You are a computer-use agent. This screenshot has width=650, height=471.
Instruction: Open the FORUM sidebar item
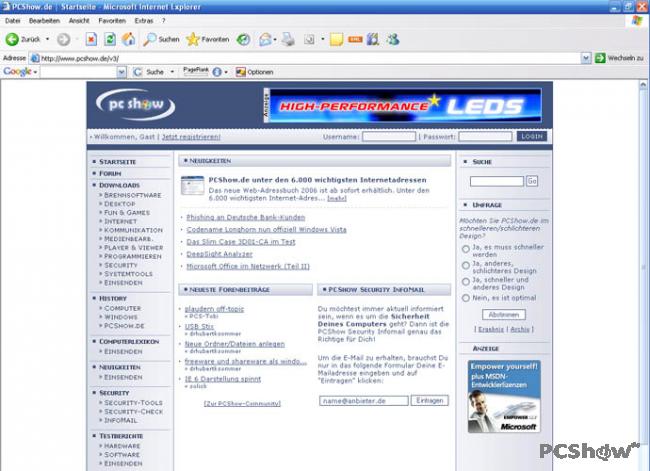(x=110, y=173)
